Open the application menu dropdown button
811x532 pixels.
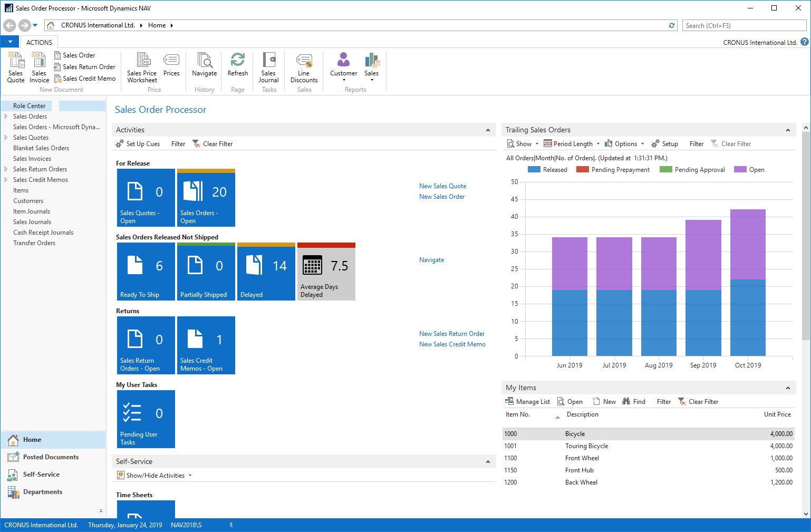[10, 42]
